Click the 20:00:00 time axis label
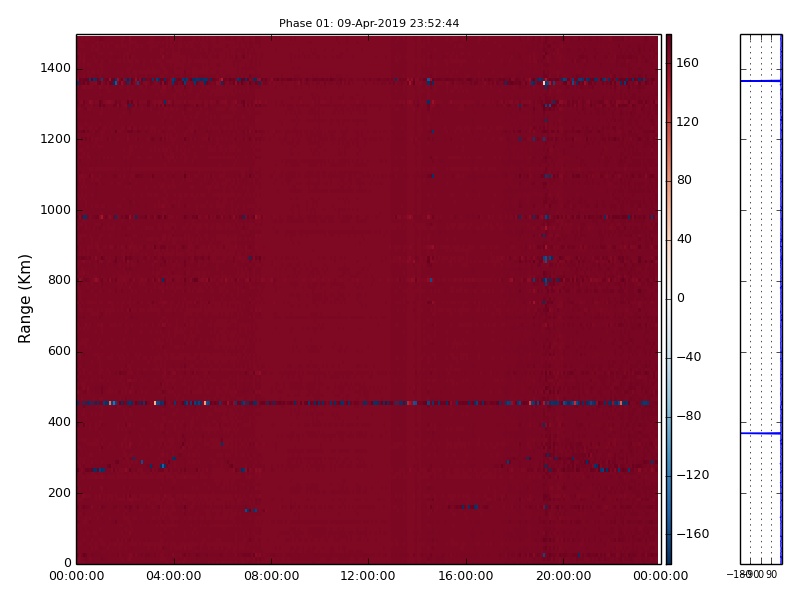Image resolution: width=800 pixels, height=600 pixels. point(563,577)
